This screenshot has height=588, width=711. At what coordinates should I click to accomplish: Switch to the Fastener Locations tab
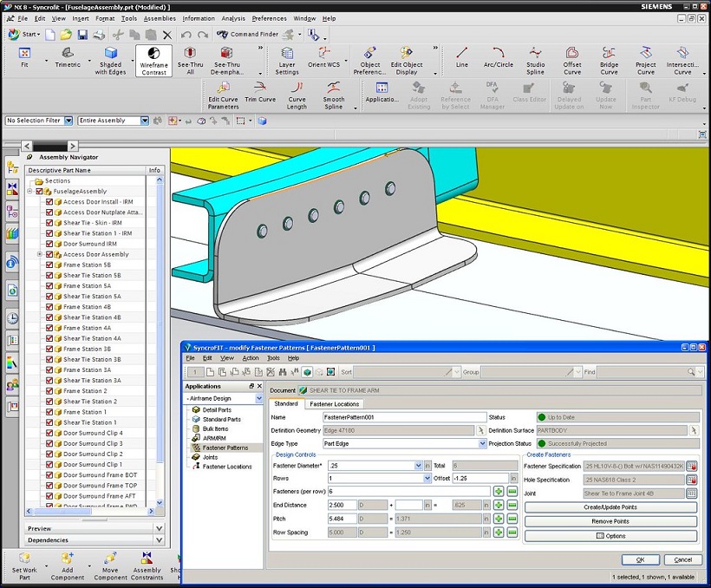pos(335,404)
